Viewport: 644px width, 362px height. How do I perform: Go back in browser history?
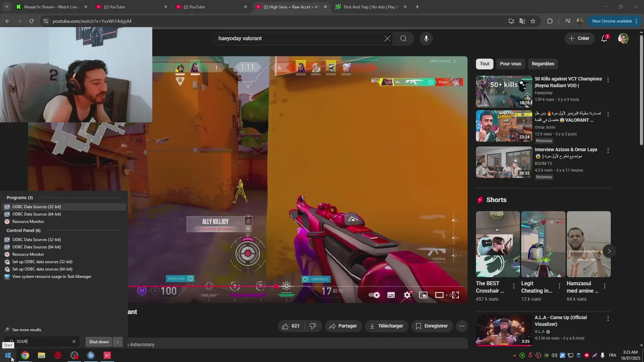(x=7, y=21)
